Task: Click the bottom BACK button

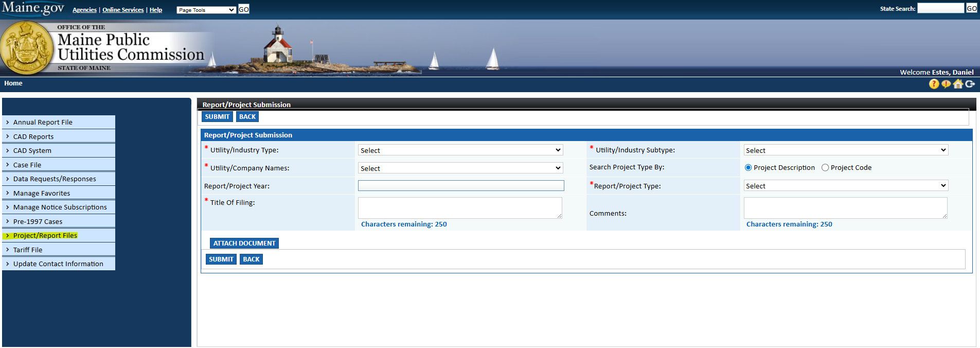Action: pyautogui.click(x=251, y=259)
